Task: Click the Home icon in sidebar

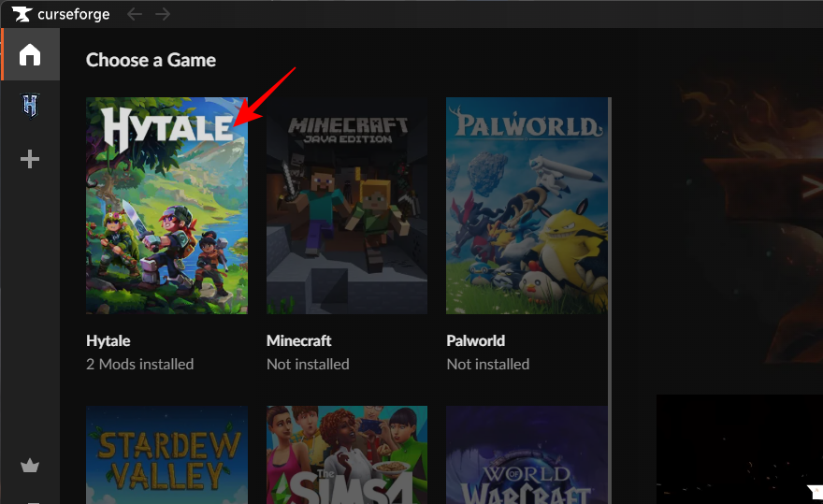Action: click(30, 54)
